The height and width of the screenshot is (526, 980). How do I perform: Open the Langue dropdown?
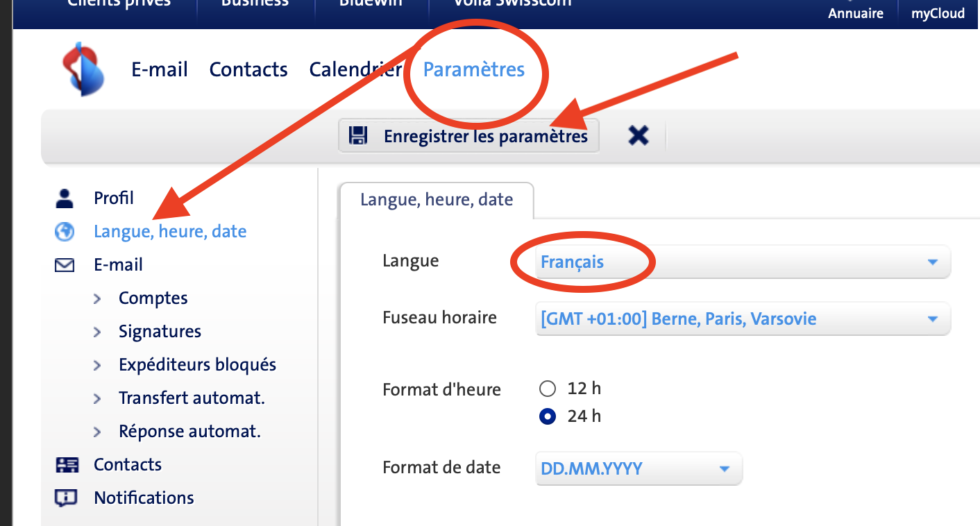coord(743,262)
